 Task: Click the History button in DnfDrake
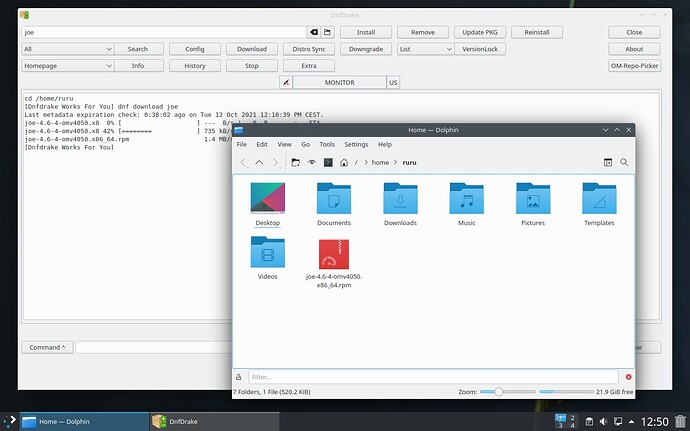point(195,66)
